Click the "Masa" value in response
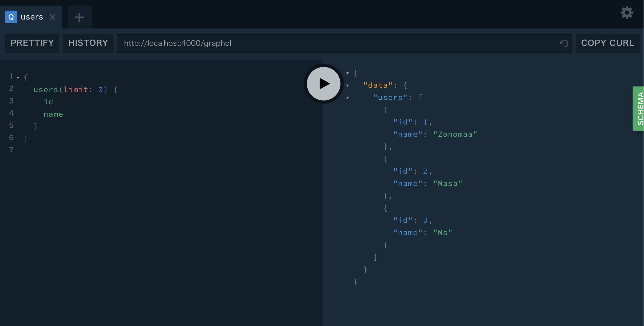This screenshot has height=326, width=644. [x=448, y=183]
